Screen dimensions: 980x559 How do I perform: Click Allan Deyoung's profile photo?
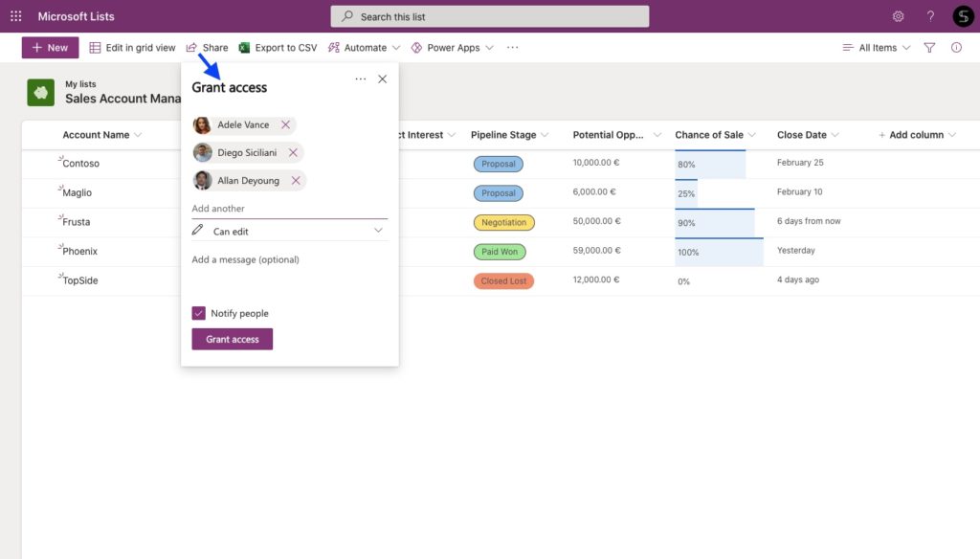click(202, 181)
